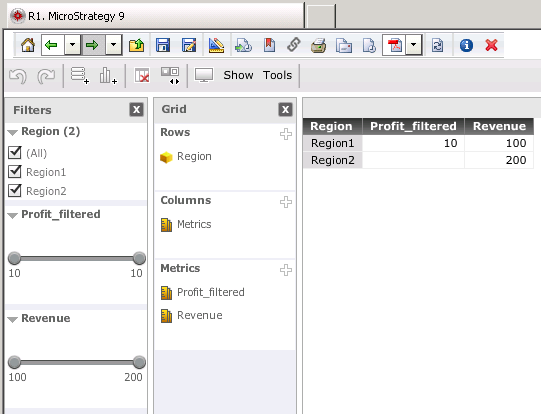Open the Tools menu

pos(277,75)
